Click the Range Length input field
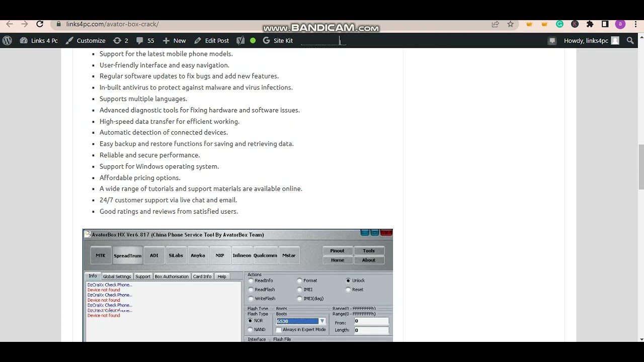 371,330
